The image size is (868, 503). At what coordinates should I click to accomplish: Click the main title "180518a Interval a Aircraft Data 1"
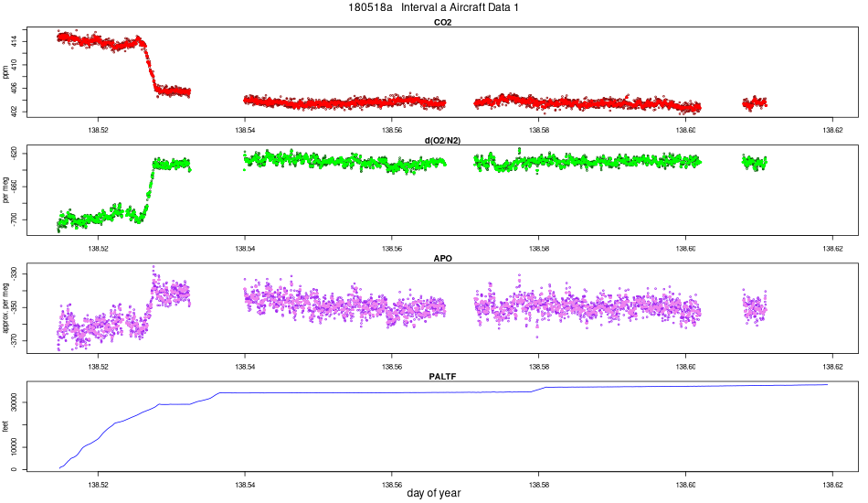(x=433, y=7)
